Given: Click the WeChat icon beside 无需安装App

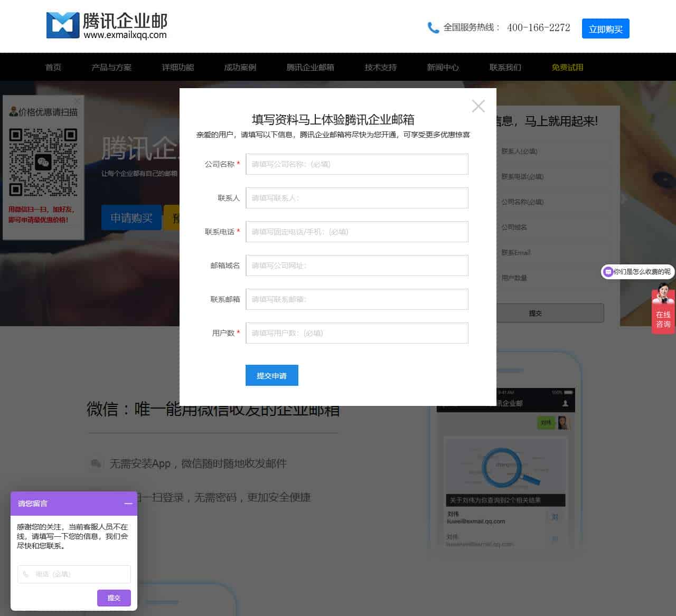Looking at the screenshot, I should pyautogui.click(x=96, y=463).
